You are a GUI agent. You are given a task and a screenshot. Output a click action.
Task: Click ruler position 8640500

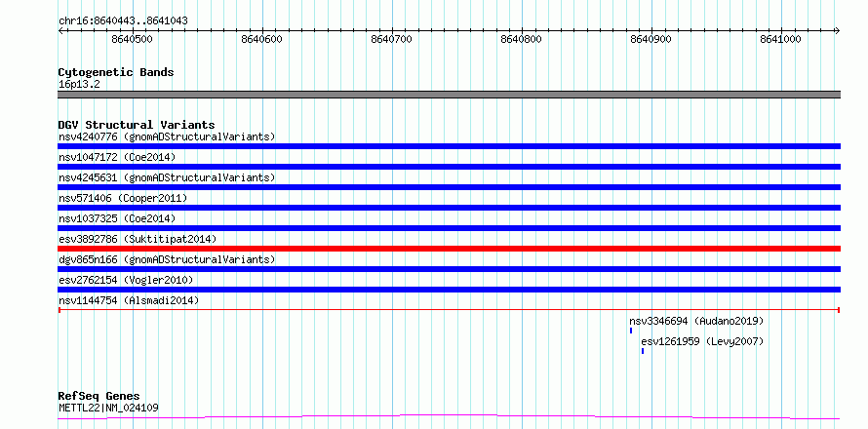pyautogui.click(x=133, y=39)
